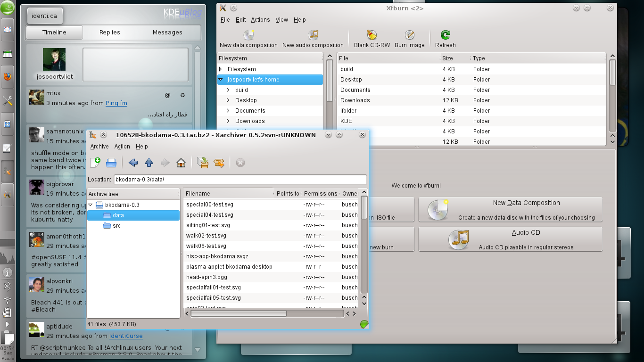Click the Home navigation icon in Xarchiver
Image resolution: width=644 pixels, height=362 pixels.
[x=181, y=162]
